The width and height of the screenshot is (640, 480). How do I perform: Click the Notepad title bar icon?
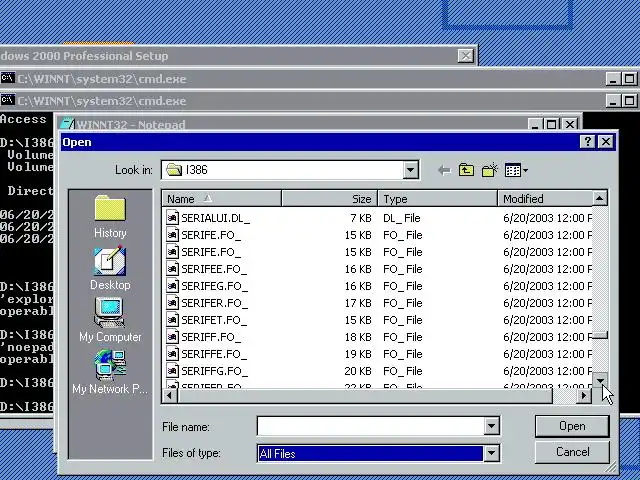pos(67,124)
